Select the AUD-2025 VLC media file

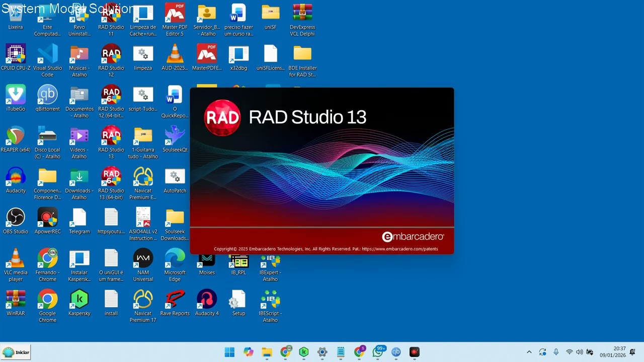click(175, 58)
